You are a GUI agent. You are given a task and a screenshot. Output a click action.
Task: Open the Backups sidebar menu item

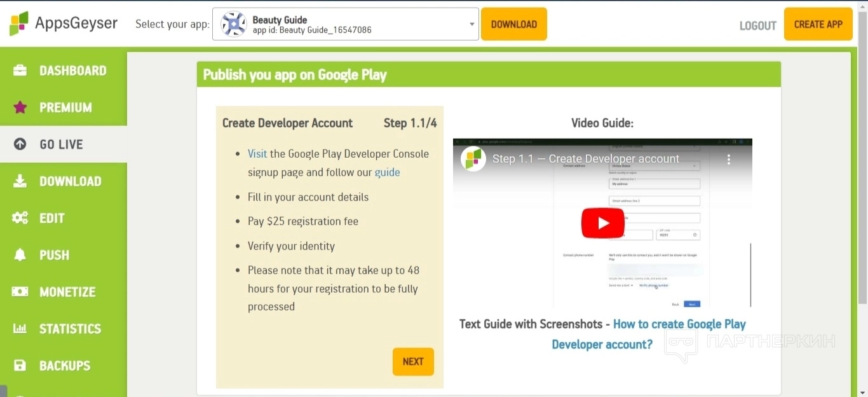coord(64,366)
